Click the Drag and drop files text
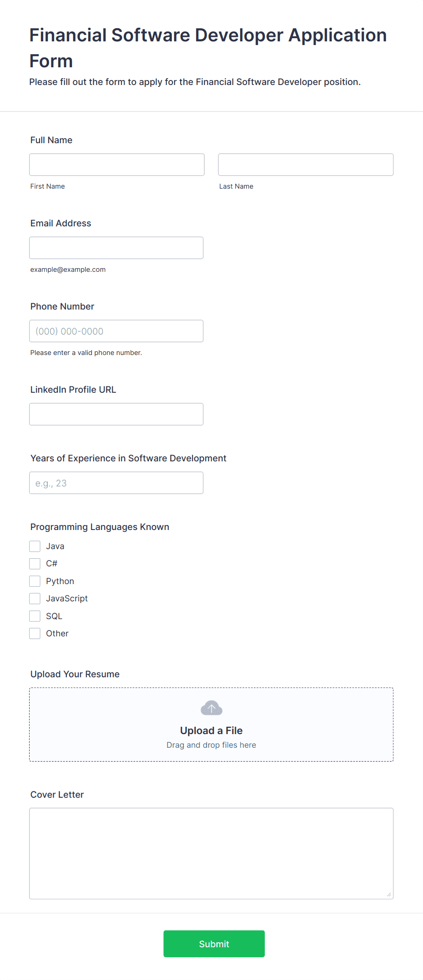The image size is (423, 980). pos(211,745)
